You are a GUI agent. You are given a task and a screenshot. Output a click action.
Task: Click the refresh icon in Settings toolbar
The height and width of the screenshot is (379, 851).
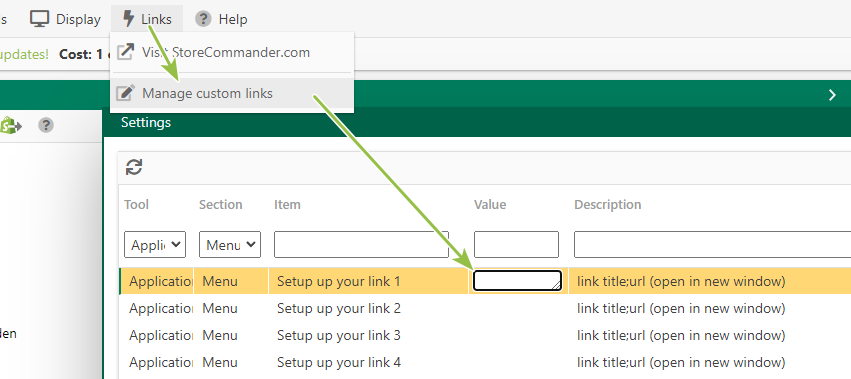(x=134, y=167)
